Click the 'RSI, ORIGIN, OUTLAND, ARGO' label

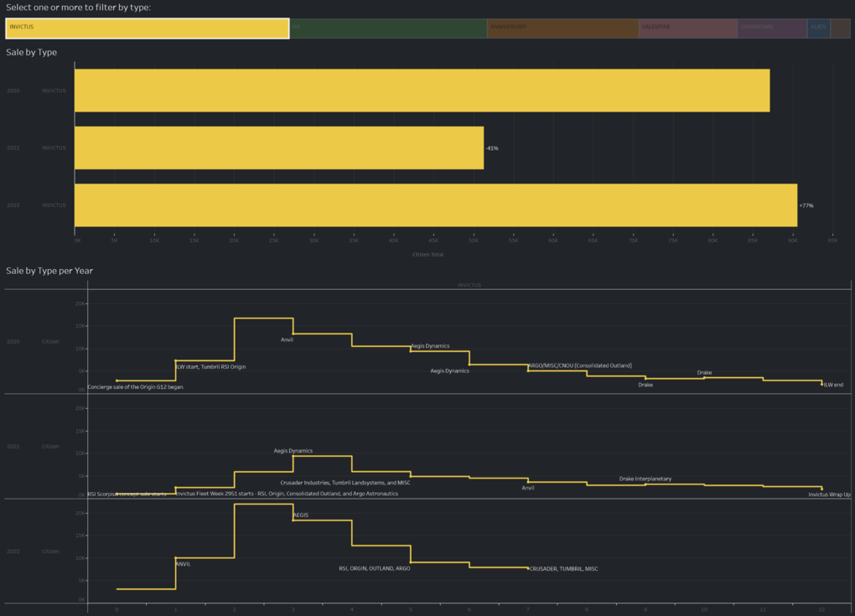tap(374, 568)
